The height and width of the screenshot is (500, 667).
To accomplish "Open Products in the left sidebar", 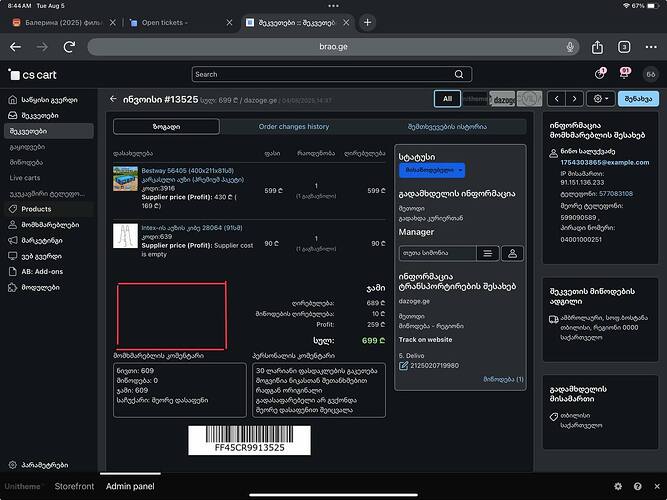I will [36, 209].
